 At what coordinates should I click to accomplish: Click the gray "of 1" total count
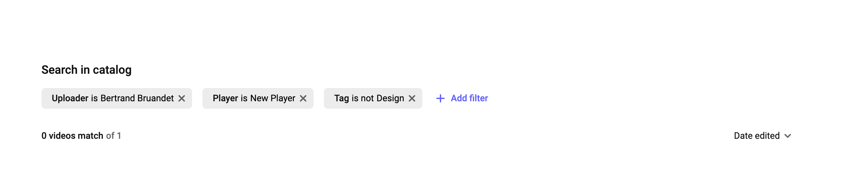(114, 136)
